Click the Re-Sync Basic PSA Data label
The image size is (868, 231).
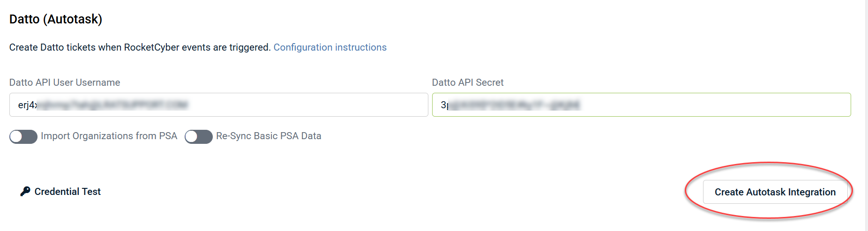[x=269, y=136]
